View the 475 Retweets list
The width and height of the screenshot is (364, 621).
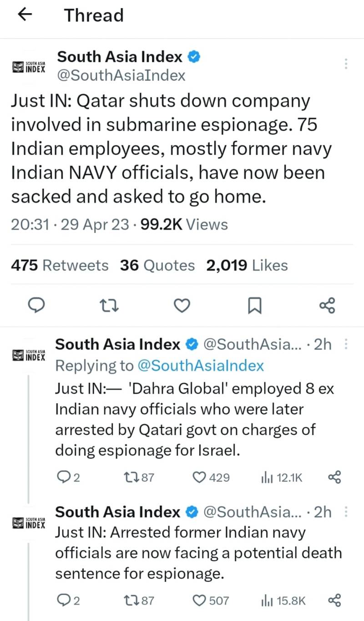[x=60, y=265]
